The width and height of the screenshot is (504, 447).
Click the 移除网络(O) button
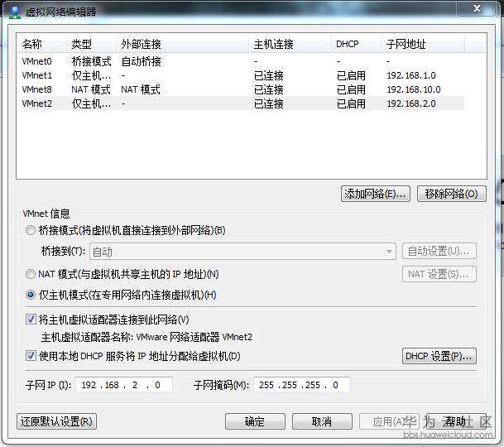click(x=452, y=194)
